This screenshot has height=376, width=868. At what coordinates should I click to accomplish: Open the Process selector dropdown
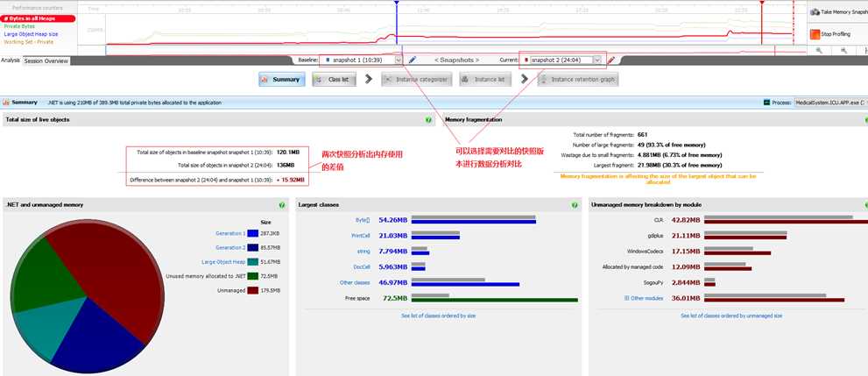(x=829, y=103)
